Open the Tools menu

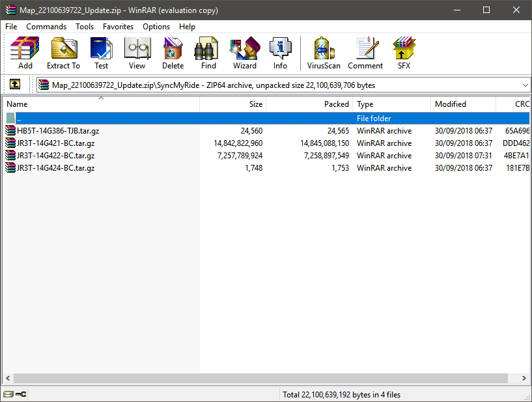coord(85,27)
